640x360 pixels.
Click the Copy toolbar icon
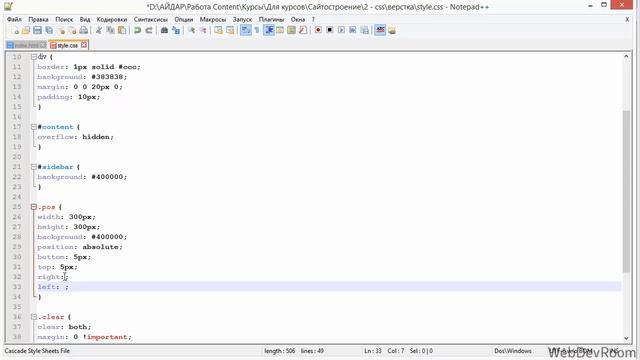(110, 30)
